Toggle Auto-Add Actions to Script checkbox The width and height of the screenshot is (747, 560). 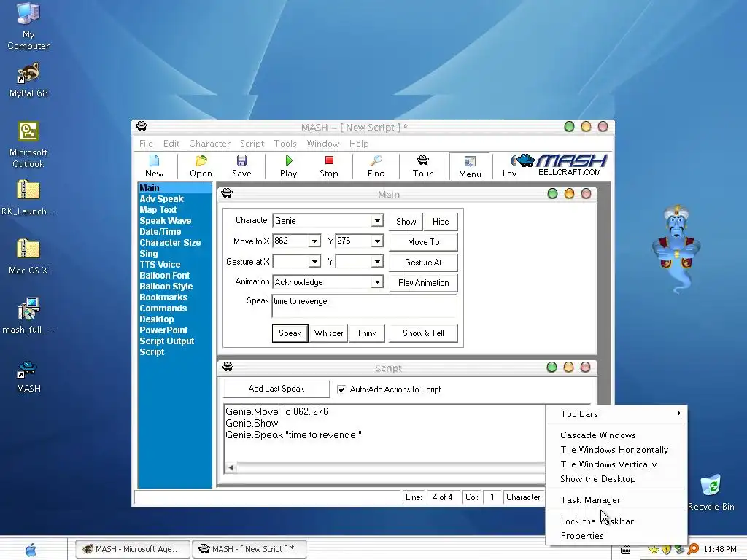341,389
